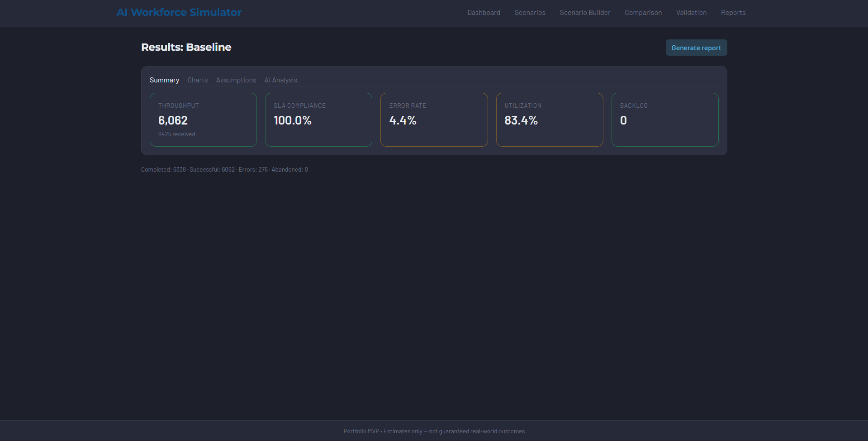
Task: Click the BACKLOG card label
Action: (x=634, y=105)
